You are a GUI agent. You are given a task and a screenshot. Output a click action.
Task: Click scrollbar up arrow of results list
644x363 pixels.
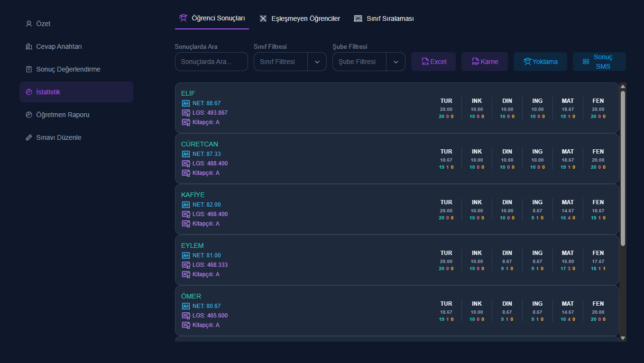click(623, 86)
